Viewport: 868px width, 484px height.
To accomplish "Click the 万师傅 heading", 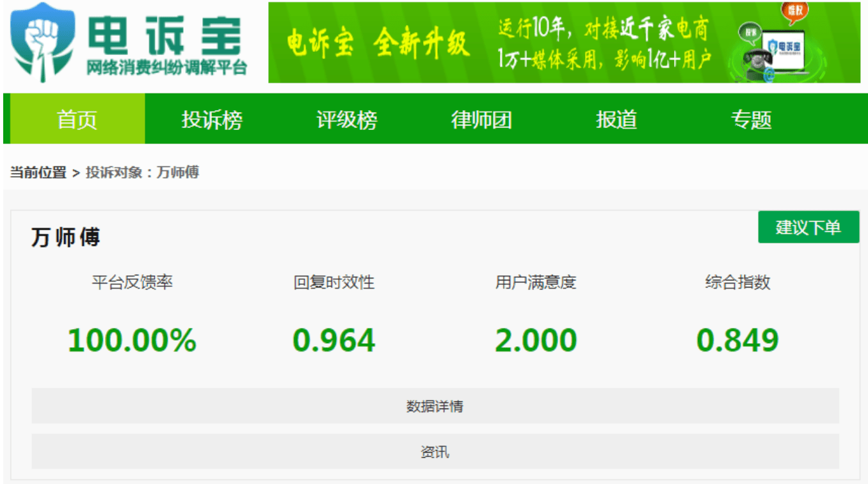I will tap(66, 238).
